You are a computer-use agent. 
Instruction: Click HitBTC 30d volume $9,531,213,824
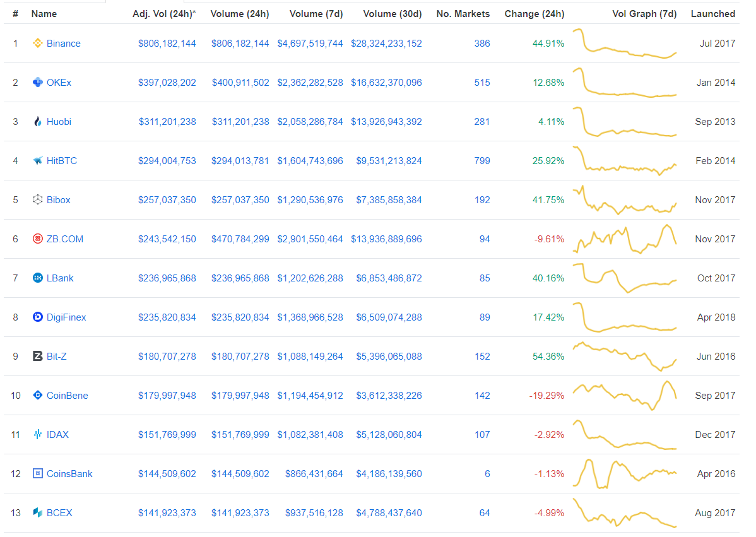point(386,161)
